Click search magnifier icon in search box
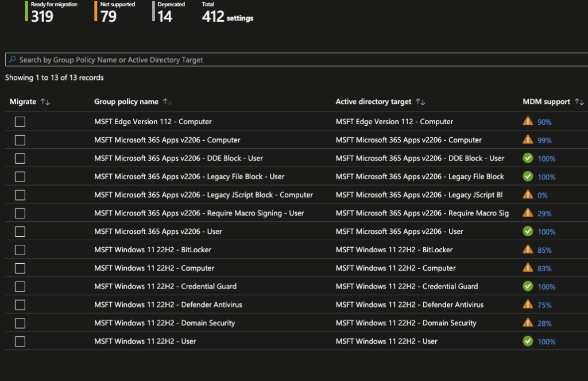 (13, 59)
